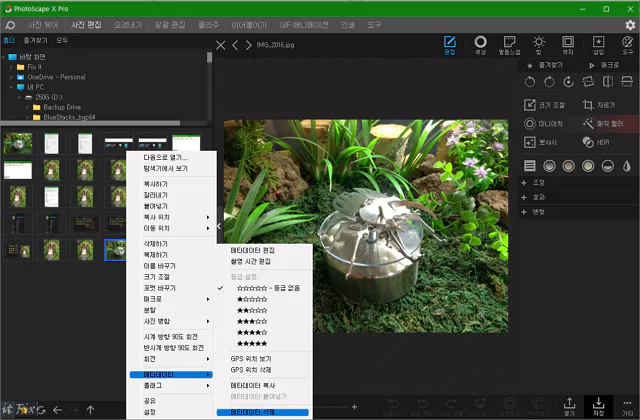This screenshot has width=640, height=420.
Task: Open the Insert tool tab icon
Action: point(598,45)
